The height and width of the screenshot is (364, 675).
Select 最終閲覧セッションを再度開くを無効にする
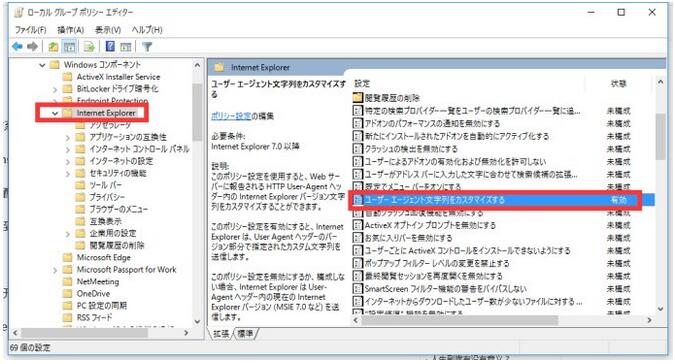pyautogui.click(x=433, y=276)
